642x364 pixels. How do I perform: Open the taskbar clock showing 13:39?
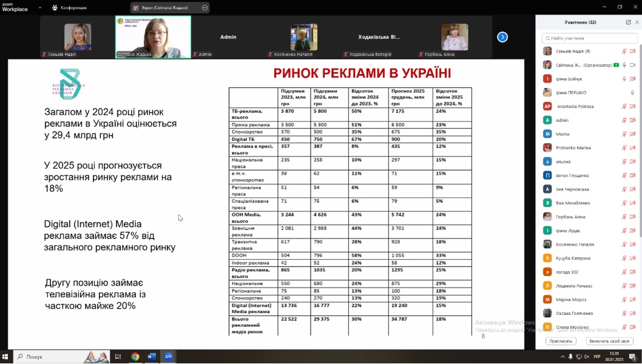point(614,357)
